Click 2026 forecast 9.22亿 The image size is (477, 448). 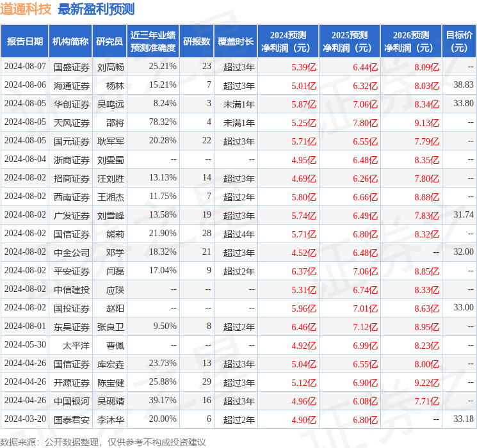(x=426, y=383)
